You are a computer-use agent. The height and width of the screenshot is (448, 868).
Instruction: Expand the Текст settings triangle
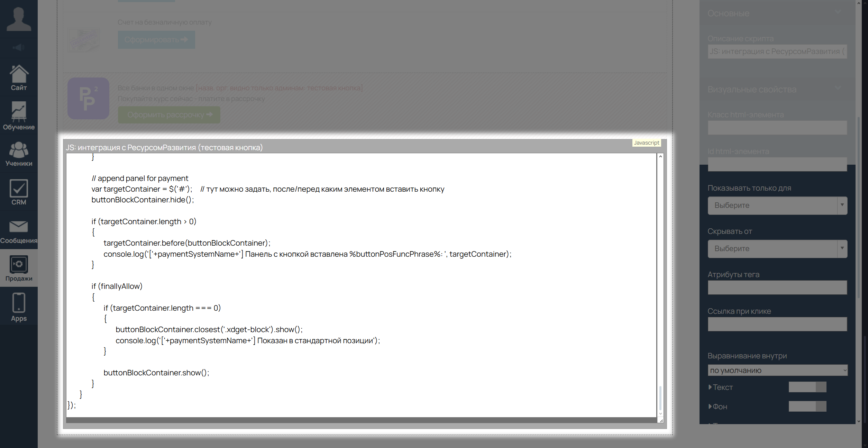710,387
